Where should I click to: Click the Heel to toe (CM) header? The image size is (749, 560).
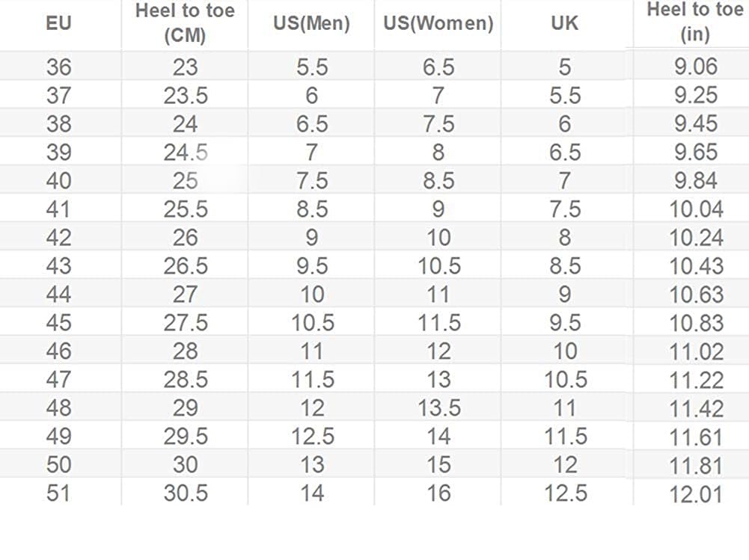point(185,23)
